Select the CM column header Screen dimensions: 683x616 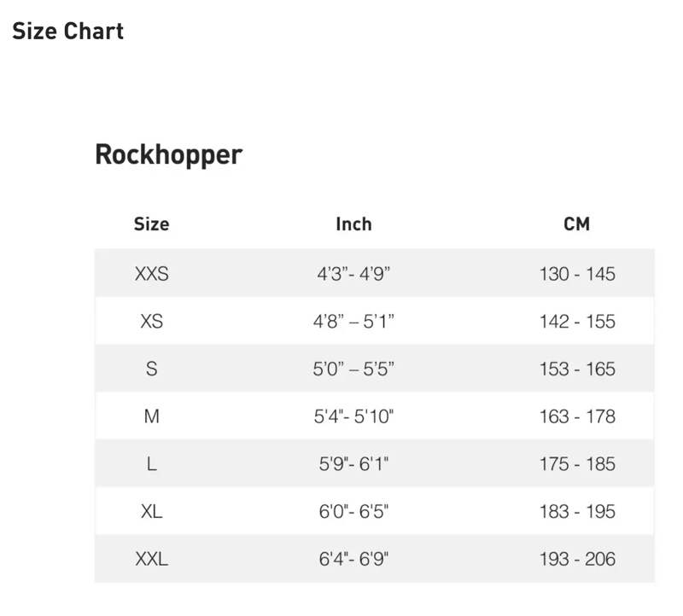[577, 224]
